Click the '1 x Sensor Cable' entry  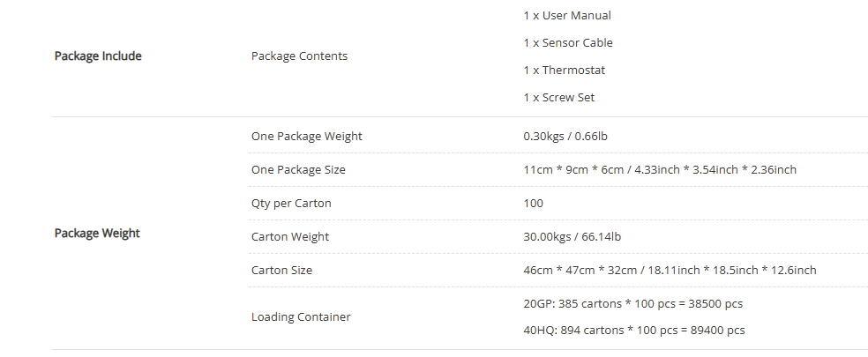click(567, 42)
